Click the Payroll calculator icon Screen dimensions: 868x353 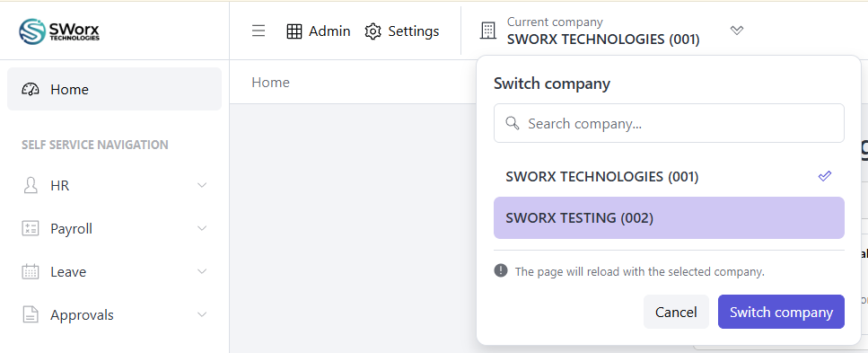pyautogui.click(x=31, y=228)
